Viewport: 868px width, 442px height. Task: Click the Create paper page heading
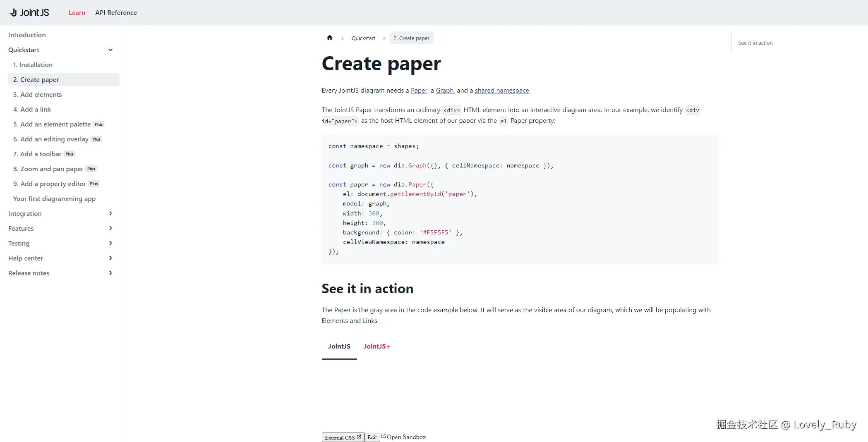(381, 64)
